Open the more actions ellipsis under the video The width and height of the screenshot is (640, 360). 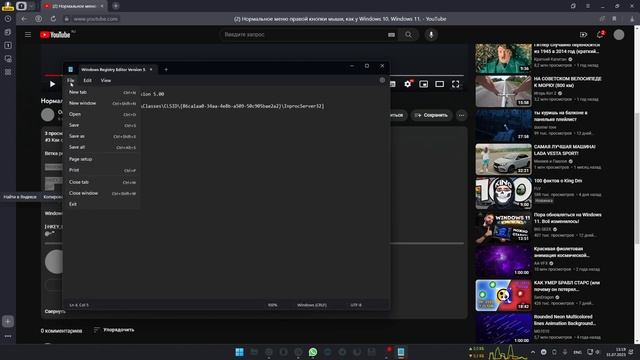(x=461, y=115)
